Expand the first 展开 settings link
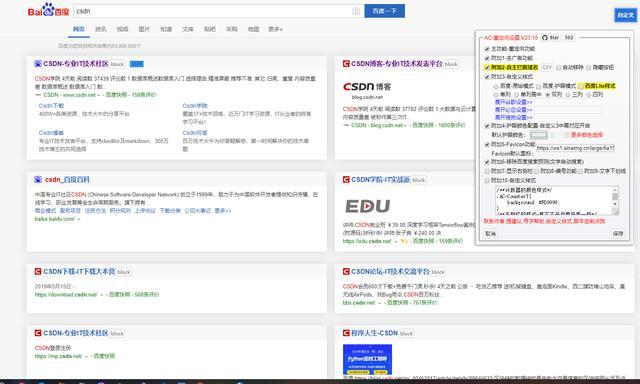Image resolution: width=640 pixels, height=384 pixels. pyautogui.click(x=513, y=102)
